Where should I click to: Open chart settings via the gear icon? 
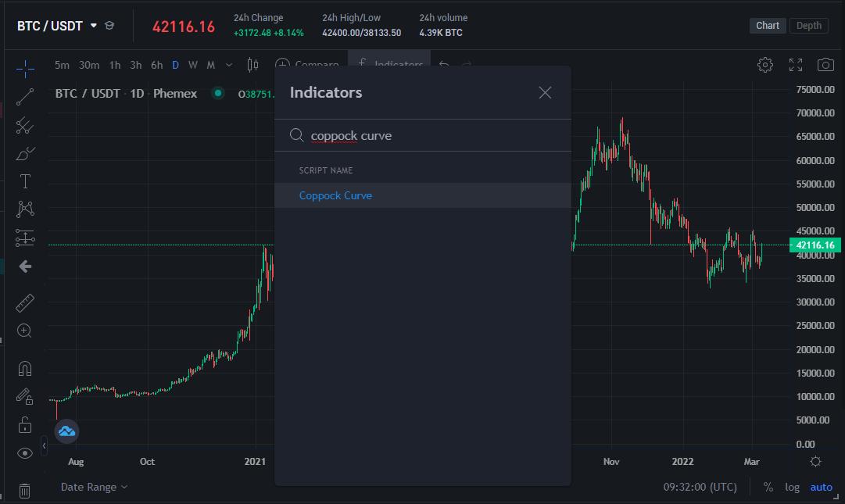[764, 65]
